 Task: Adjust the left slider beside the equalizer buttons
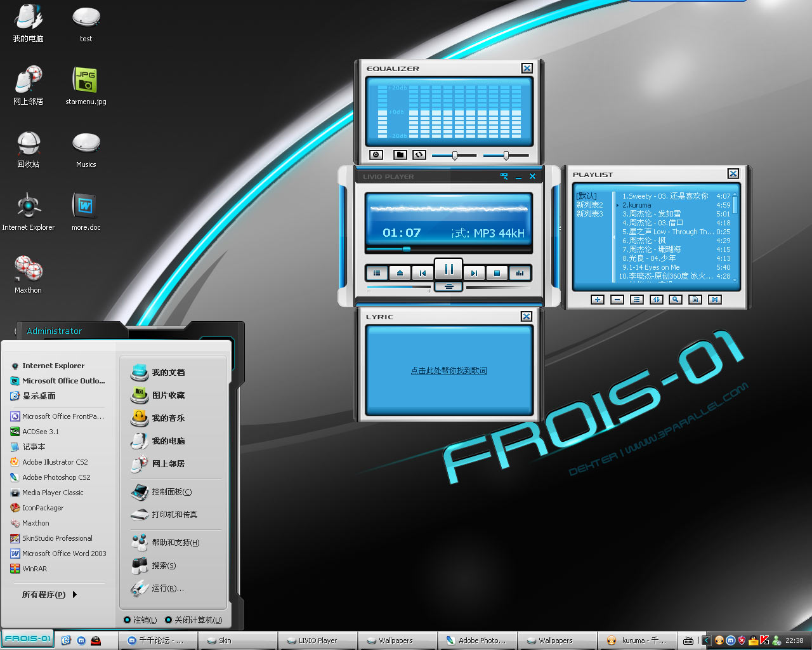[454, 155]
